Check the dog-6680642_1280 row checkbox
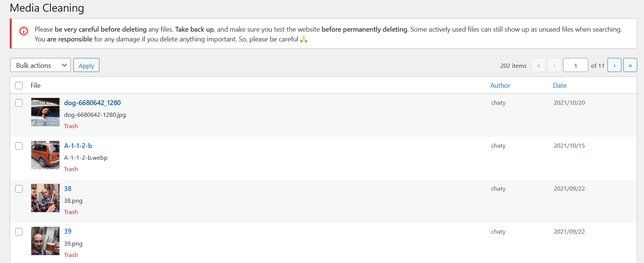644x263 pixels. click(x=19, y=103)
